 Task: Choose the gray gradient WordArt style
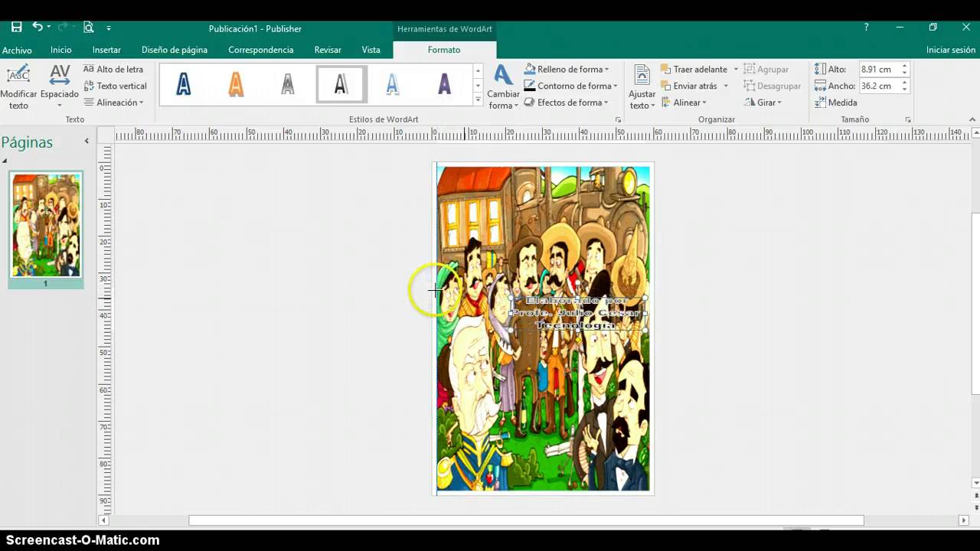tap(288, 83)
